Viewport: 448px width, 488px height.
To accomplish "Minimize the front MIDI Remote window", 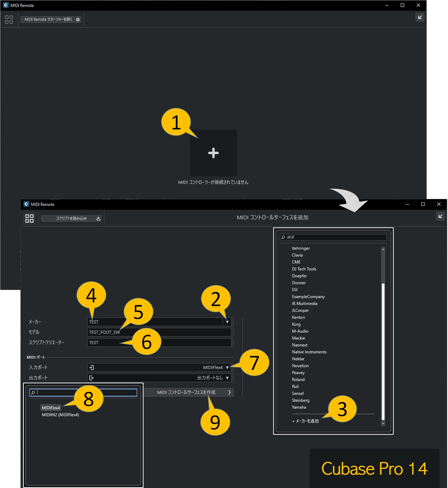I will (407, 204).
